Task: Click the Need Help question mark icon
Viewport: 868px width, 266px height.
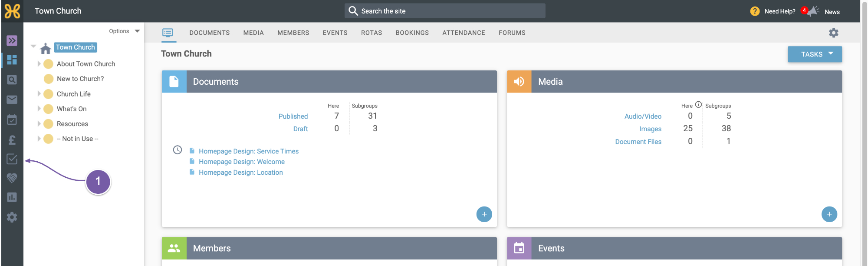Action: [x=755, y=11]
